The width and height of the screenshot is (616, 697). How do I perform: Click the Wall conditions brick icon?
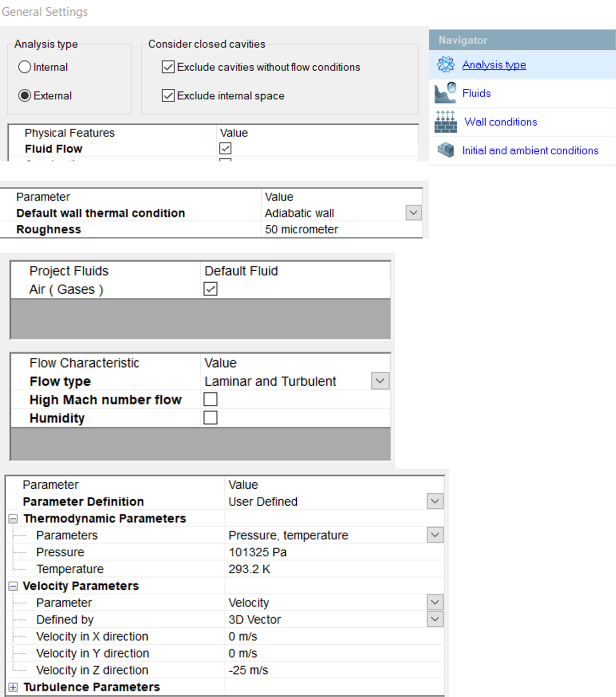pyautogui.click(x=445, y=122)
